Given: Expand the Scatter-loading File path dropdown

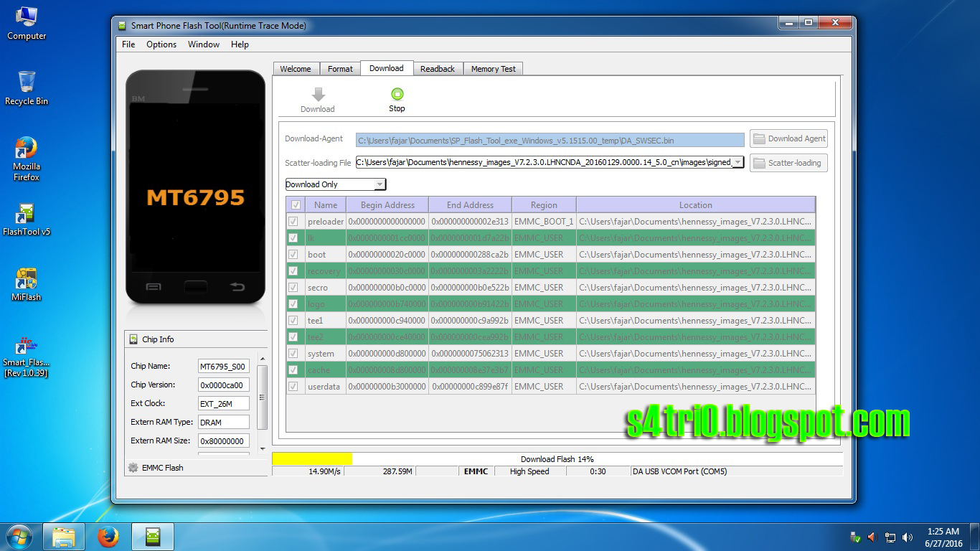Looking at the screenshot, I should tap(738, 163).
